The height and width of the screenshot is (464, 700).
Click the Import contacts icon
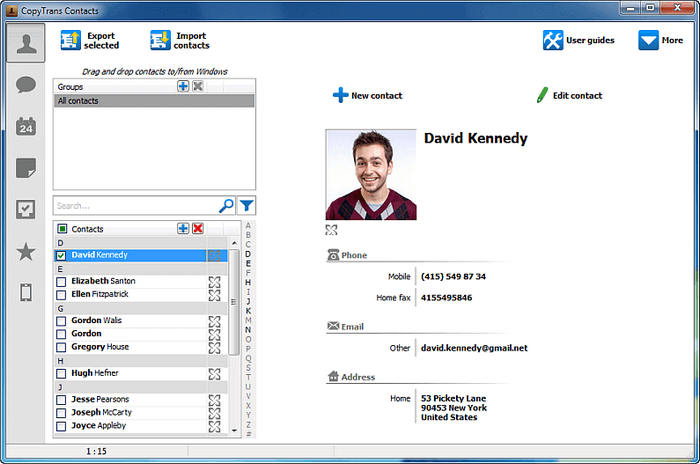coord(160,40)
